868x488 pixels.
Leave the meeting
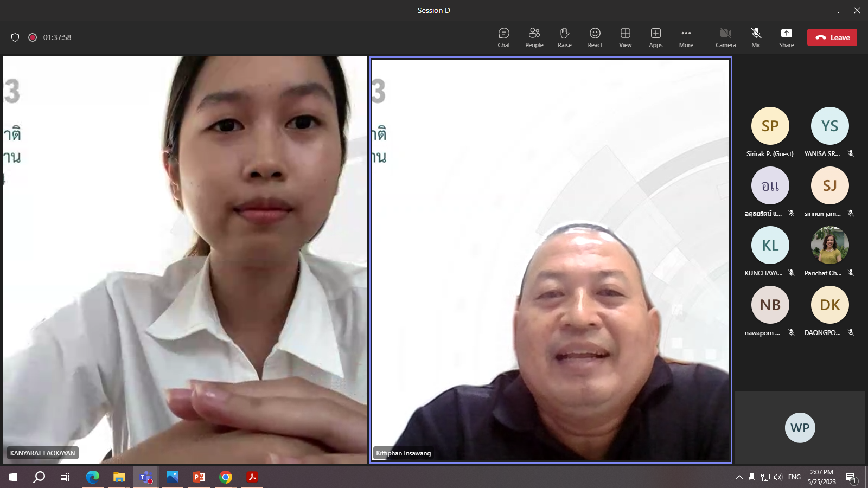tap(832, 37)
